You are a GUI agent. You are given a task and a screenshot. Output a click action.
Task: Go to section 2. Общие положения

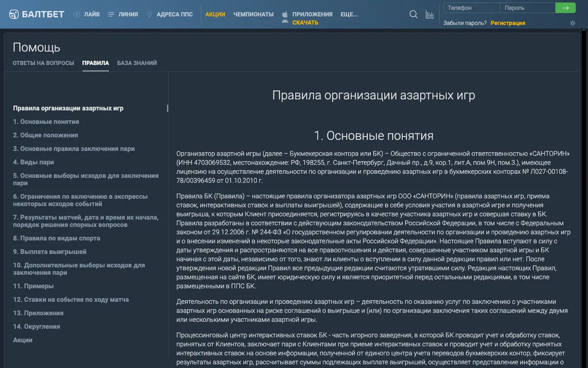click(x=46, y=135)
